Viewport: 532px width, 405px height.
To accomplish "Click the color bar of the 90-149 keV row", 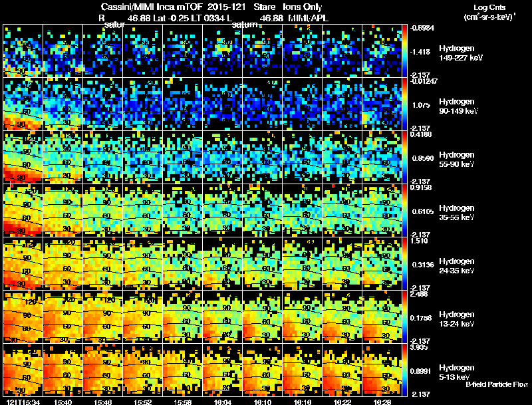I will tap(404, 104).
